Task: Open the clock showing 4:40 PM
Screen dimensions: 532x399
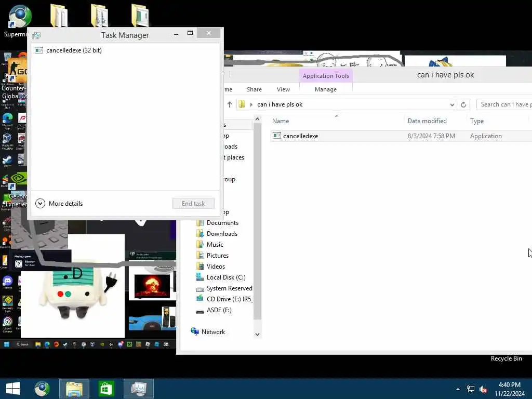Action: [509, 389]
